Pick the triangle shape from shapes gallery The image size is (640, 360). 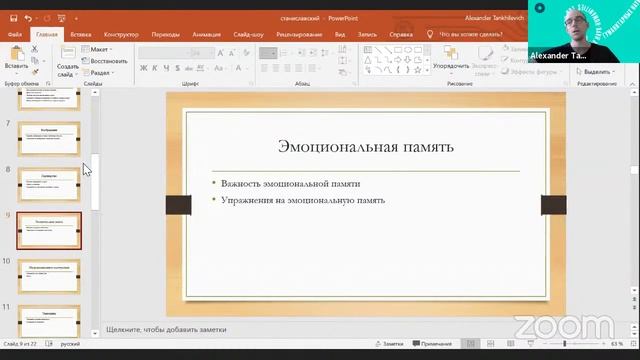click(368, 60)
